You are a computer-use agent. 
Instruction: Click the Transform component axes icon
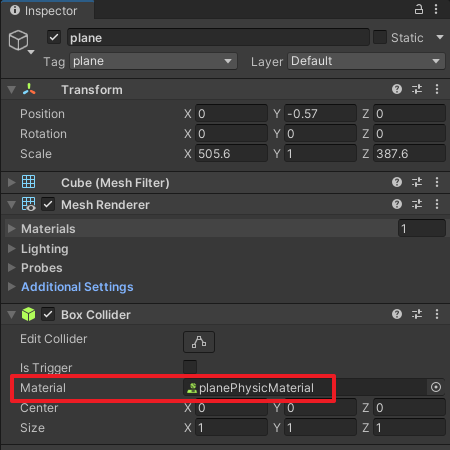coord(29,89)
